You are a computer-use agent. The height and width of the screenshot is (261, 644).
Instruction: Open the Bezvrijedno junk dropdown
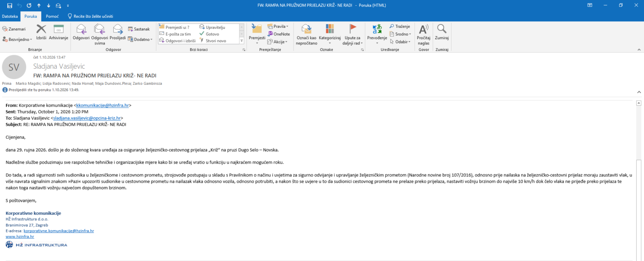17,39
